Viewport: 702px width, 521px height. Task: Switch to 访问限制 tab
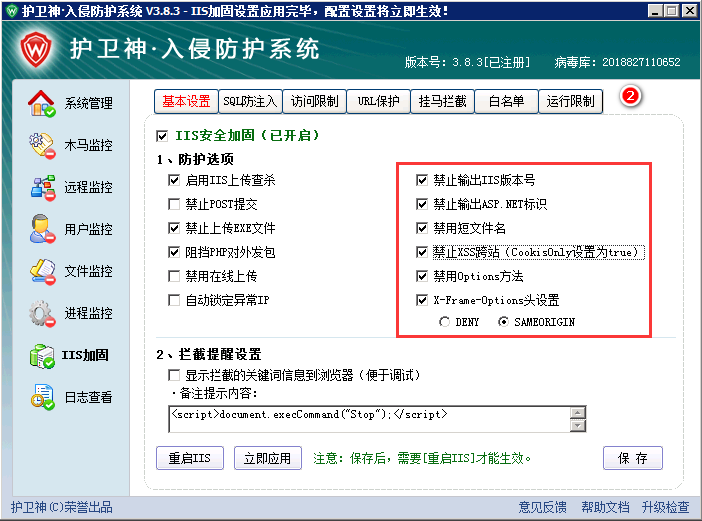click(314, 102)
